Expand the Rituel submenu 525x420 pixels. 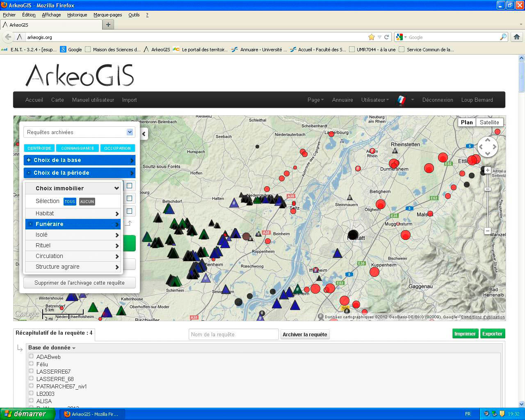pos(73,245)
